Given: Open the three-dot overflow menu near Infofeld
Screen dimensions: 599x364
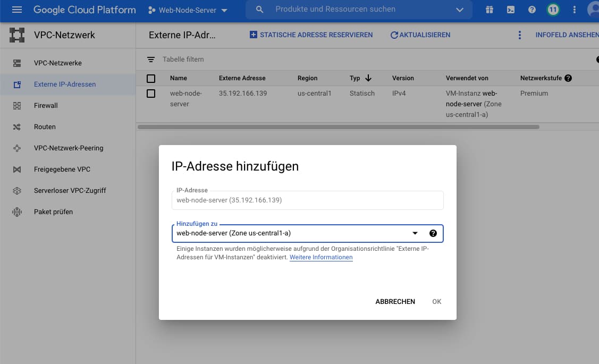Looking at the screenshot, I should click(x=519, y=35).
